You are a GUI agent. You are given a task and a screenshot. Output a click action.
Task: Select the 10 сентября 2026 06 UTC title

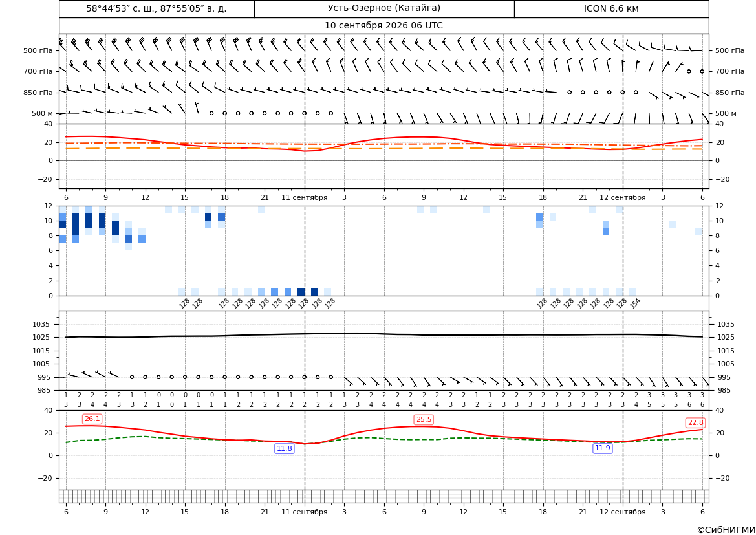coord(383,26)
